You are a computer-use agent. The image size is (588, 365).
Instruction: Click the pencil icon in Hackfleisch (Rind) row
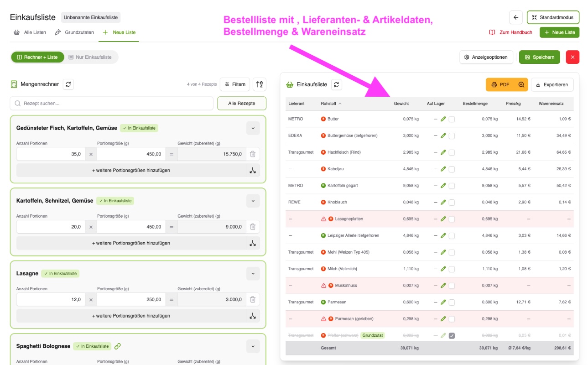(x=443, y=152)
